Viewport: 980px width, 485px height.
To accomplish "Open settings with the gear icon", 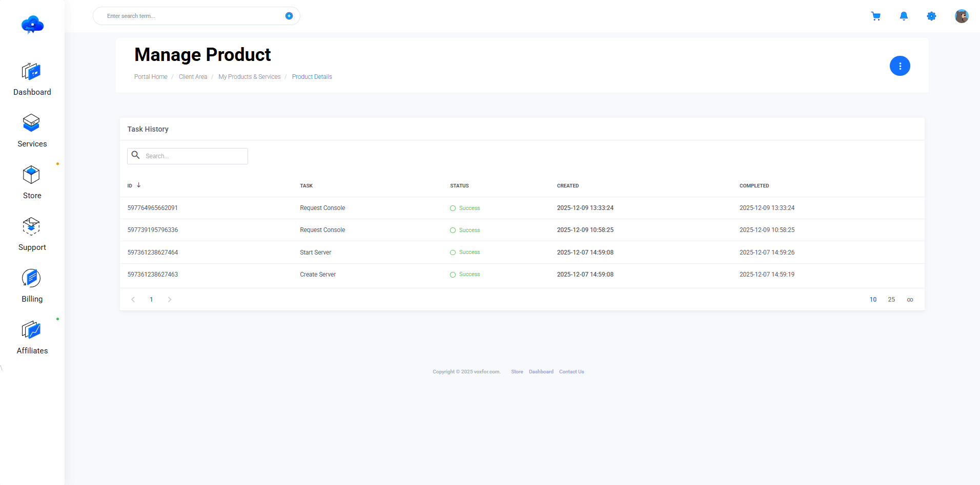I will [x=932, y=16].
